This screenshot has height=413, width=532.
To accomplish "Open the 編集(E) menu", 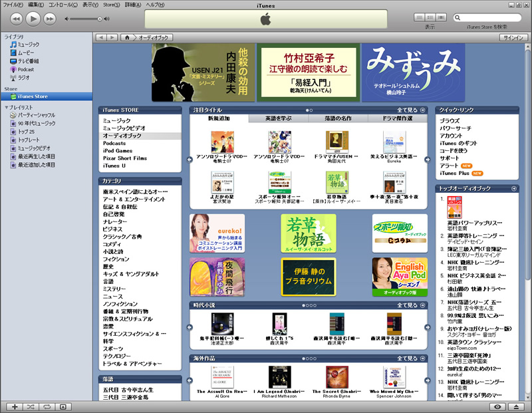I will pos(36,5).
